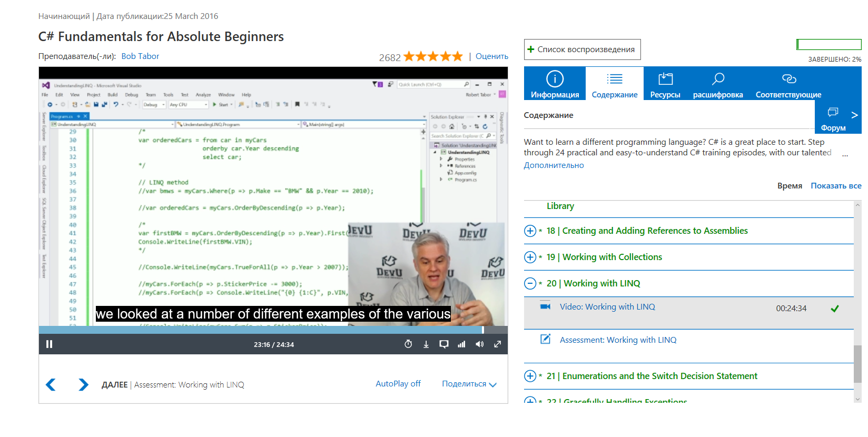The width and height of the screenshot is (868, 437).
Task: Open 18 | Creating and Adding References title
Action: [647, 231]
